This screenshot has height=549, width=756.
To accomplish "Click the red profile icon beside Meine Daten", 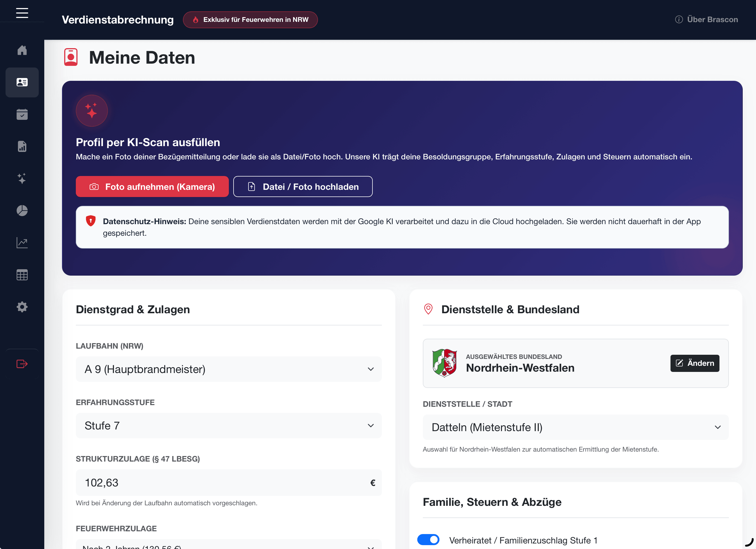I will click(71, 57).
